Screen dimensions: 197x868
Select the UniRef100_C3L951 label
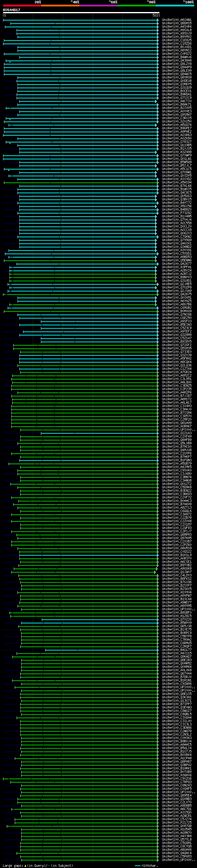pos(176,379)
